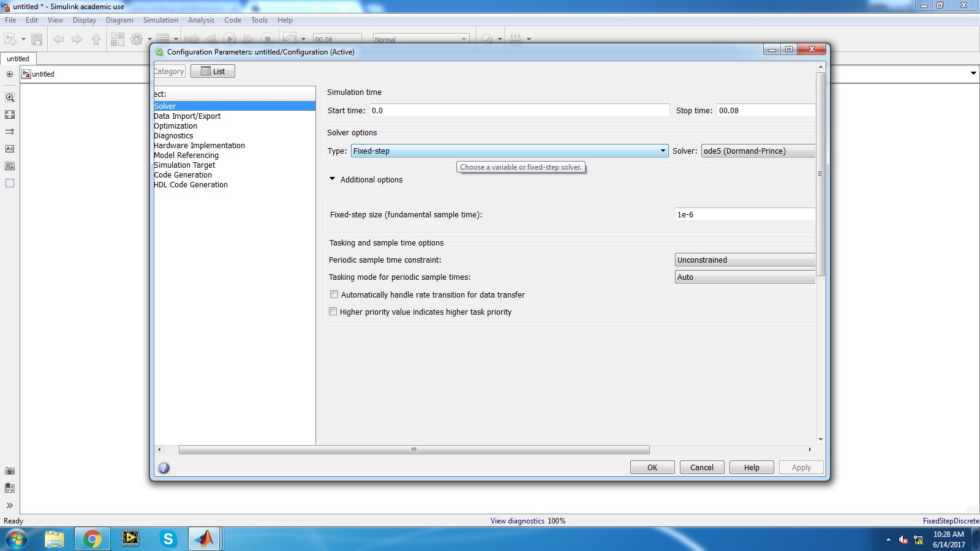Image resolution: width=980 pixels, height=551 pixels.
Task: Select the Image insert palette icon
Action: click(x=10, y=166)
